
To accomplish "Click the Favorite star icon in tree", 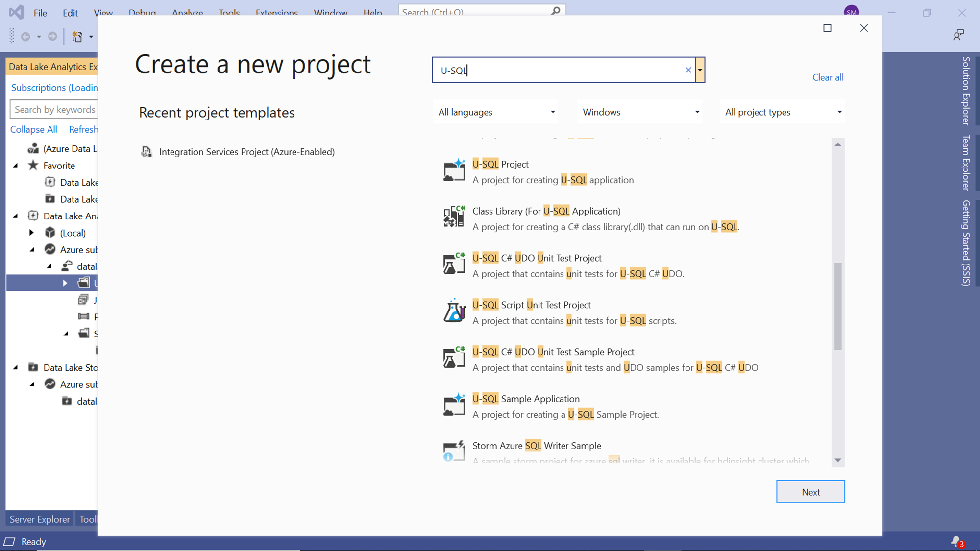I will pos(33,166).
